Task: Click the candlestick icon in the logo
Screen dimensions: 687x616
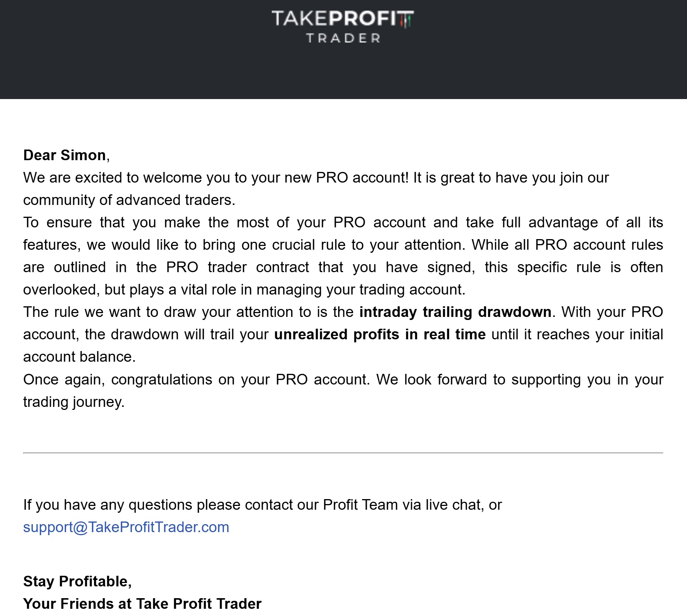Action: [407, 20]
